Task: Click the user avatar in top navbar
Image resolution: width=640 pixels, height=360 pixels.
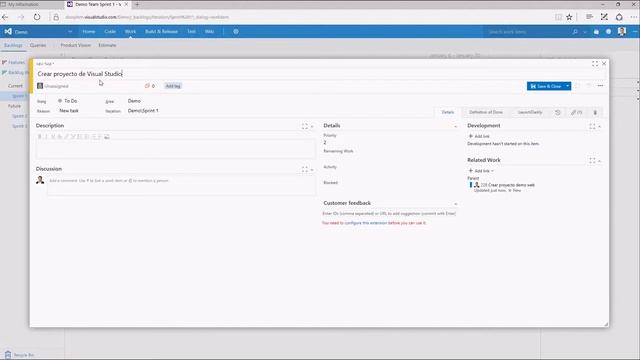Action: pyautogui.click(x=622, y=31)
